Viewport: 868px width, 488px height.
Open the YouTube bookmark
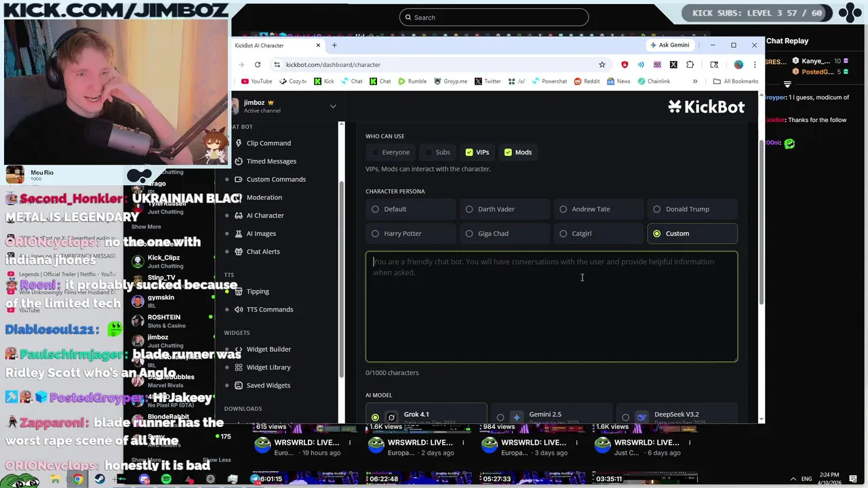(256, 81)
